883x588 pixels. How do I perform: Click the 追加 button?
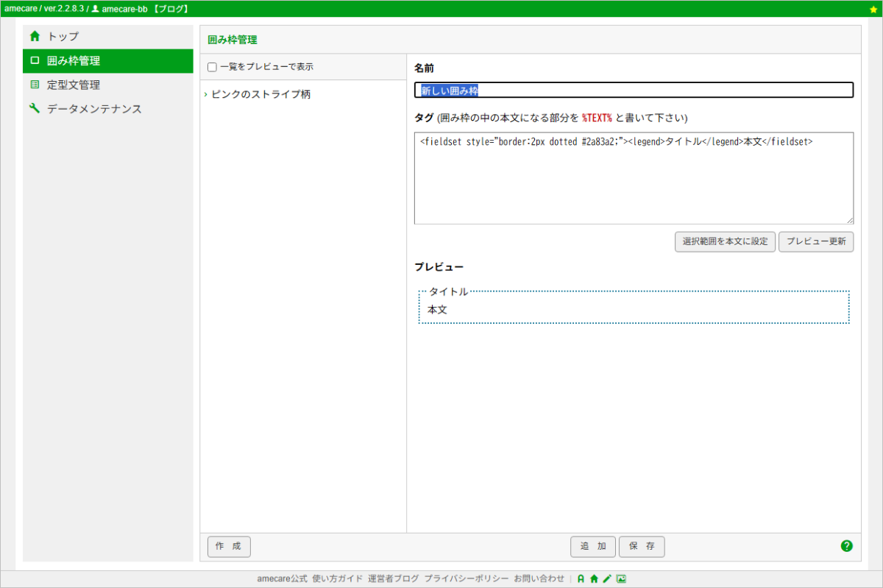593,547
